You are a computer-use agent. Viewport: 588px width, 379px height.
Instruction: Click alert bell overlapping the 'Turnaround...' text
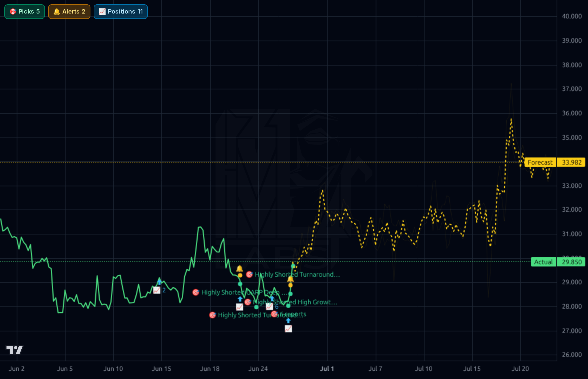click(290, 279)
